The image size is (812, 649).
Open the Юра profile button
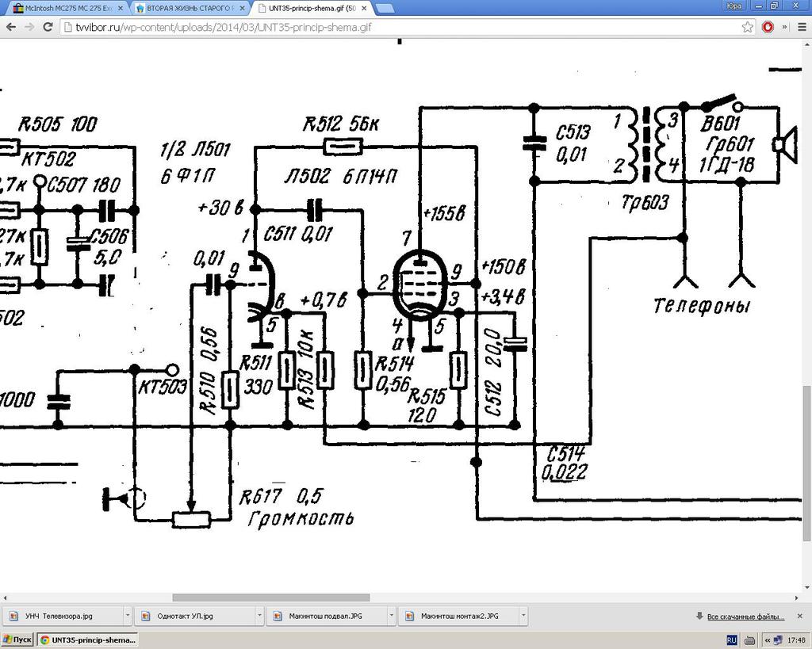(733, 6)
